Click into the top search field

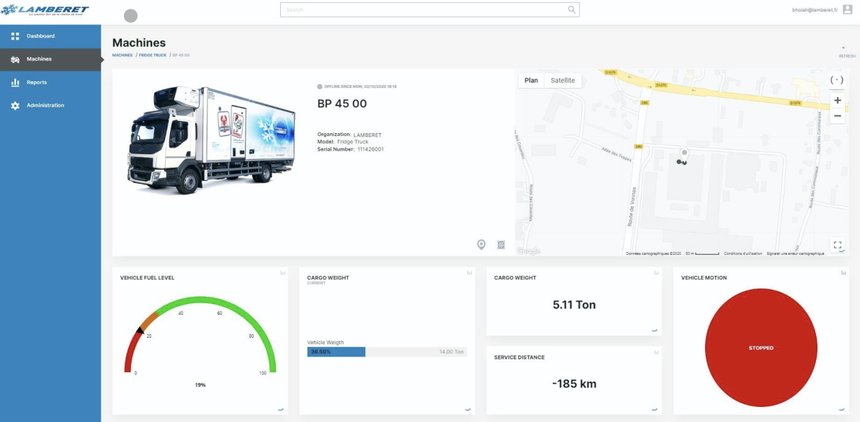[420, 10]
